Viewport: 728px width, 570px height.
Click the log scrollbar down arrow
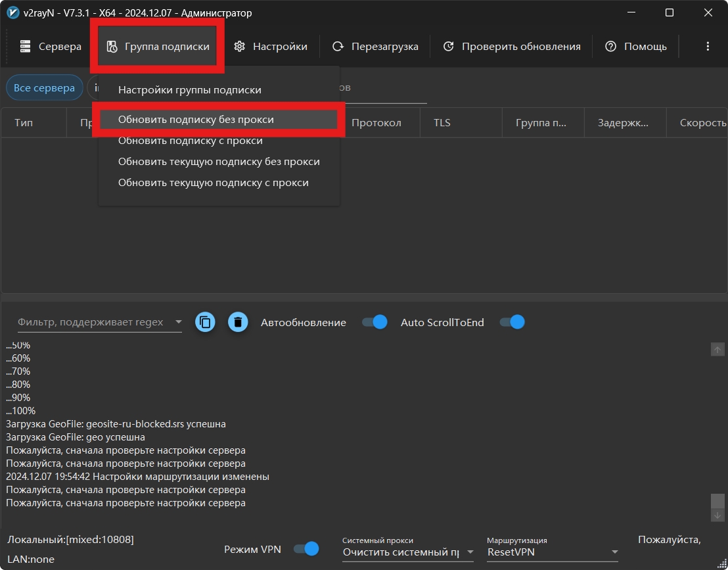(x=717, y=515)
